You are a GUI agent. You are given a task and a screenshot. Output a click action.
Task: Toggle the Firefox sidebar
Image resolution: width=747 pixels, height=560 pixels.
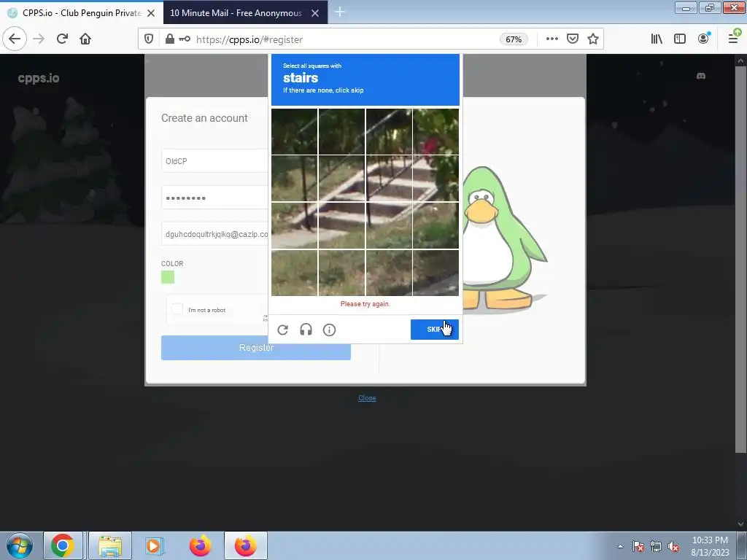pos(680,39)
